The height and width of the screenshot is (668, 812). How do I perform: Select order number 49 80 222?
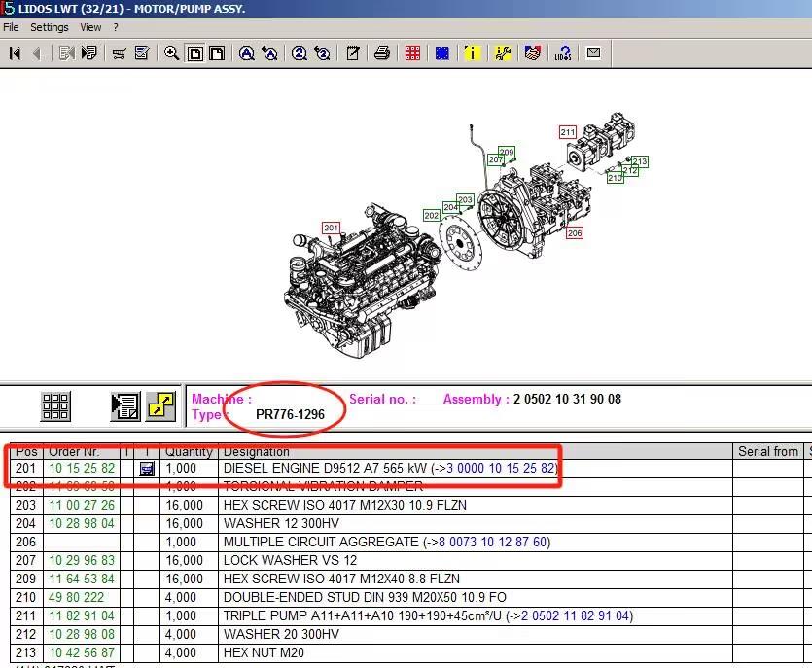click(x=76, y=598)
